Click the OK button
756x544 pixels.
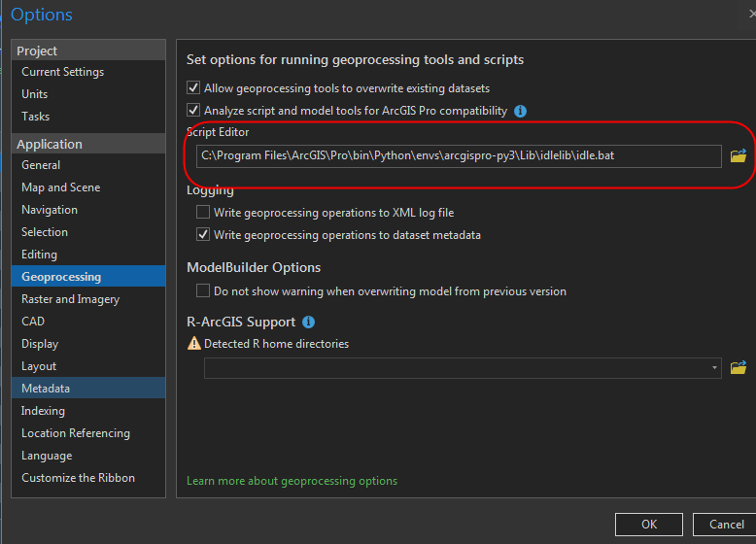pos(648,525)
